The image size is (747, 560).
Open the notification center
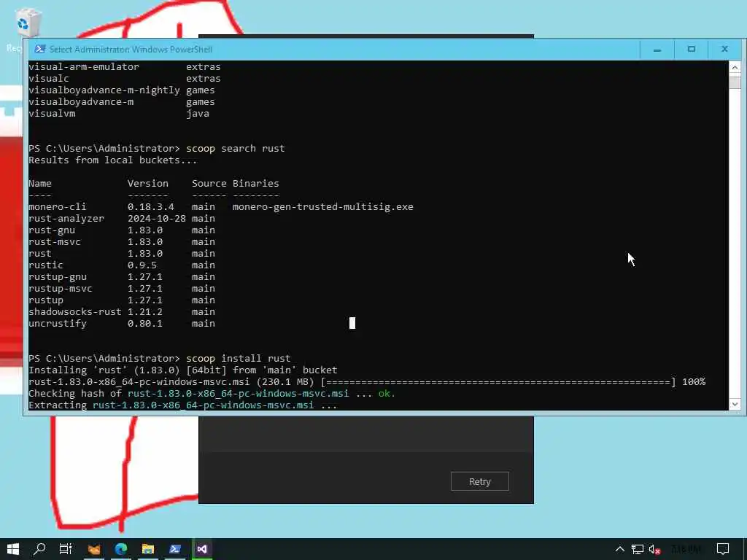(723, 550)
